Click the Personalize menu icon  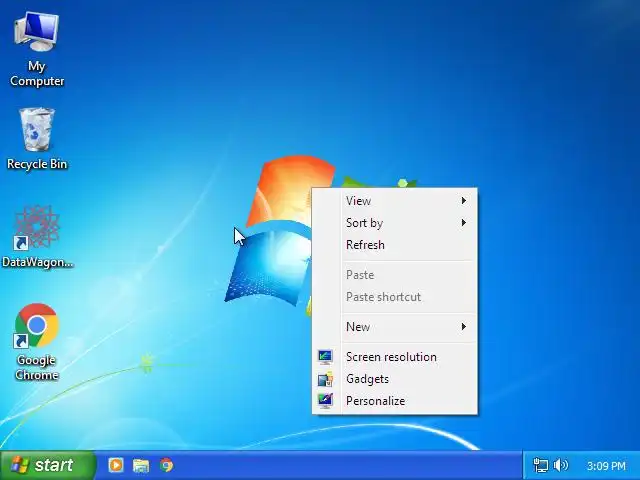[325, 401]
